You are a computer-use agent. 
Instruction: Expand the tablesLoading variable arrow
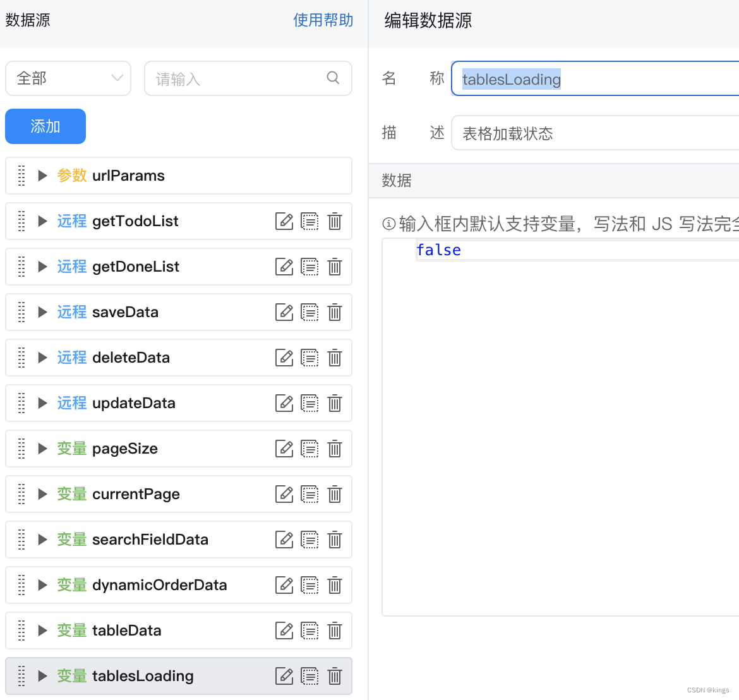[x=42, y=676]
